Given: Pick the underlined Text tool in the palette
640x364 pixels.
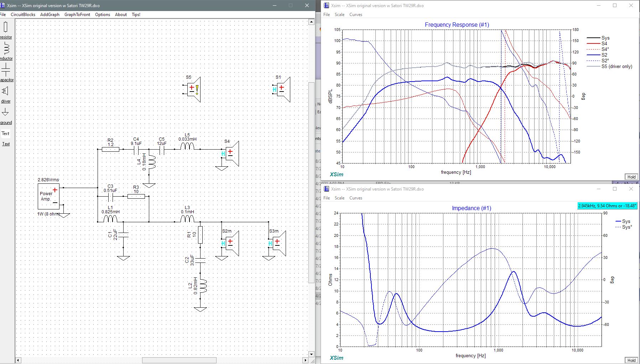Looking at the screenshot, I should coord(6,144).
